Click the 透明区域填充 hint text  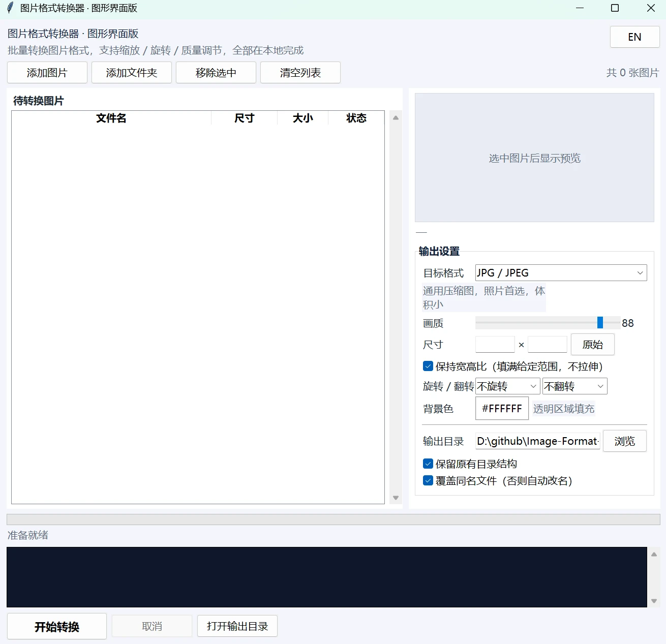(x=564, y=409)
